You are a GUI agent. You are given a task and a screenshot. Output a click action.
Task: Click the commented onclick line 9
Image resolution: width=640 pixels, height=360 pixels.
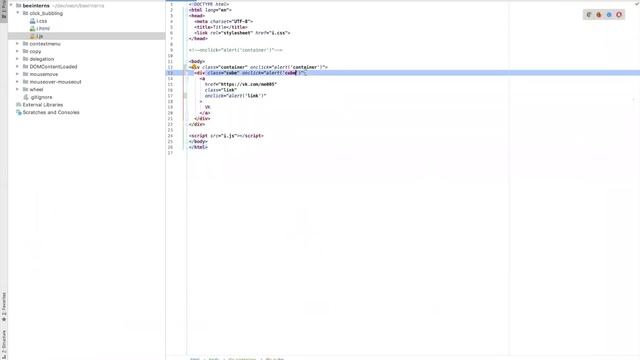[236, 50]
